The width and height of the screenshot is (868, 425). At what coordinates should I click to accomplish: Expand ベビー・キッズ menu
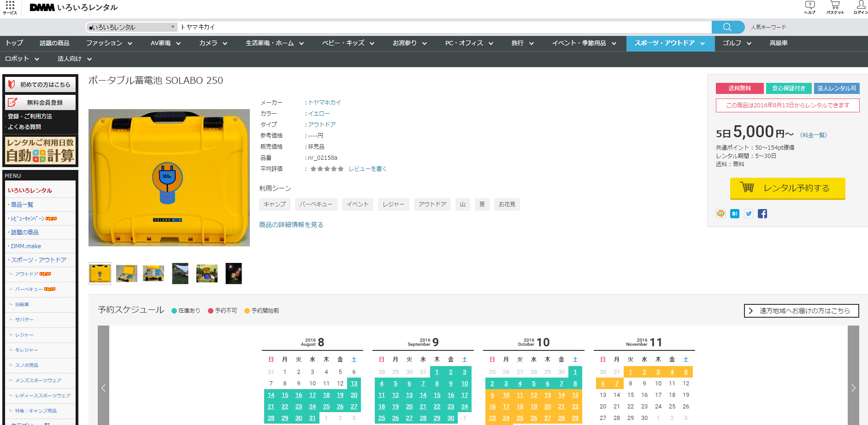point(348,43)
